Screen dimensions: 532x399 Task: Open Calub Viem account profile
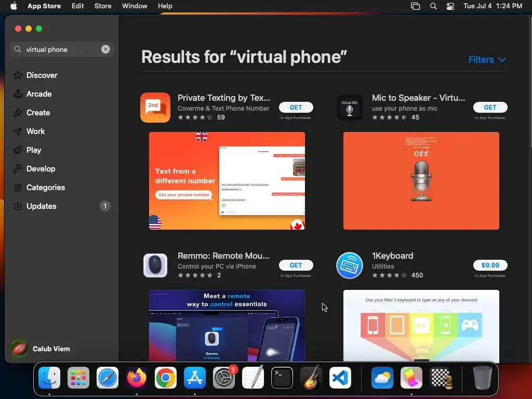pyautogui.click(x=41, y=349)
